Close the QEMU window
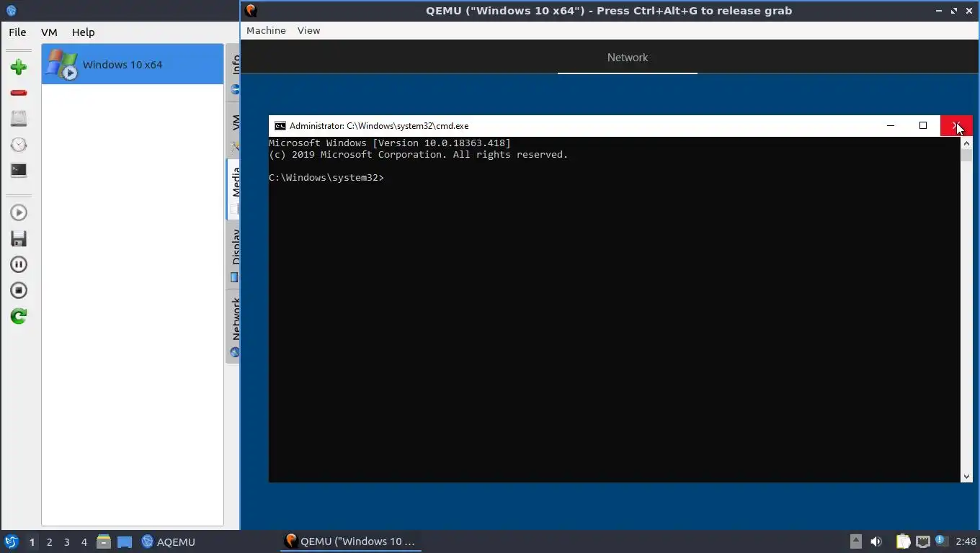Image resolution: width=980 pixels, height=553 pixels. pyautogui.click(x=969, y=11)
